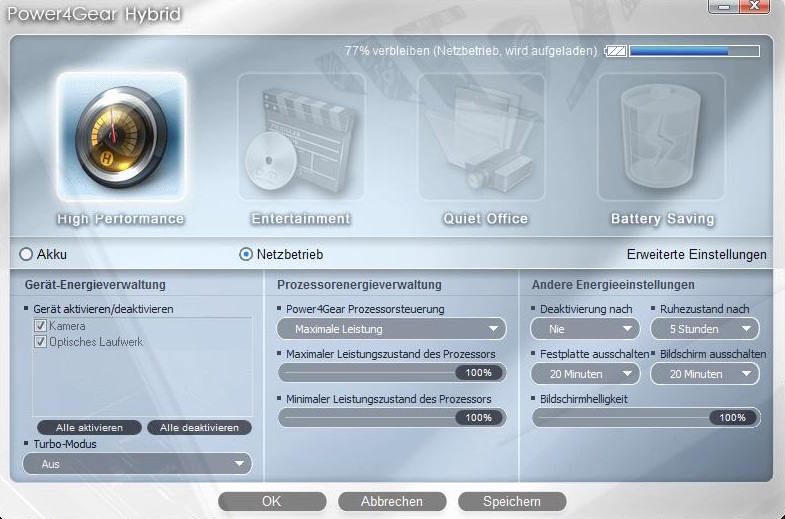This screenshot has height=519, width=785.
Task: Switch to the Entertainment label
Action: click(301, 219)
